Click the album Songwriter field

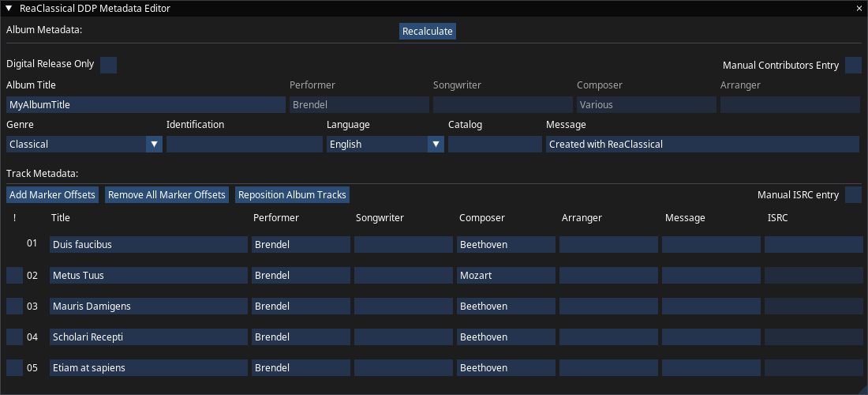click(x=503, y=105)
